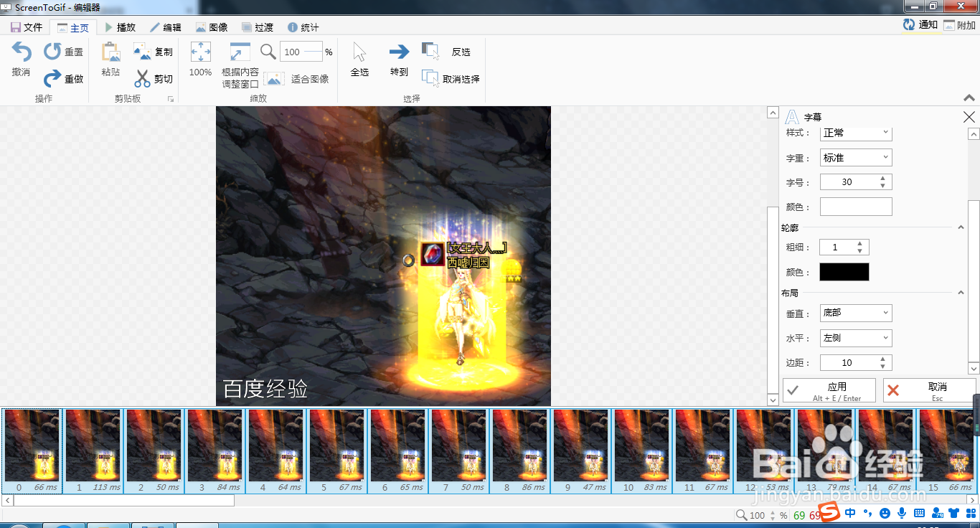The width and height of the screenshot is (980, 528).
Task: Click the Undo (撤消) icon
Action: point(22,52)
